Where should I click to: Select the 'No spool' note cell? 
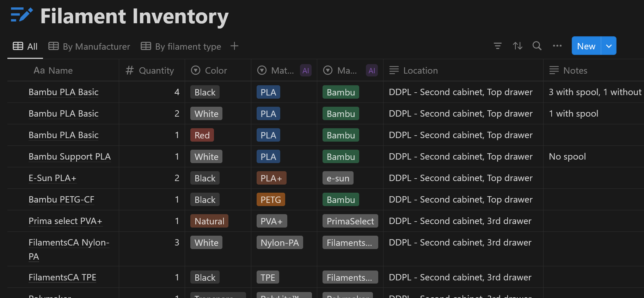(x=594, y=156)
